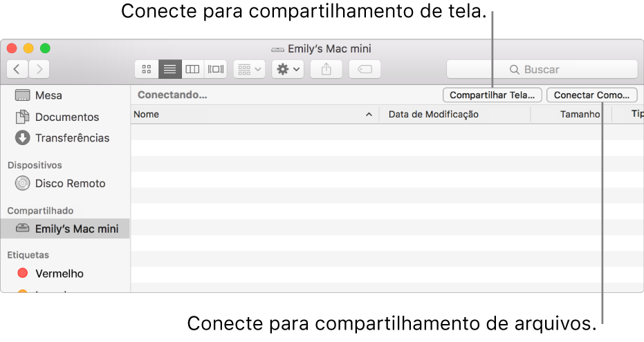
Task: Close the Finder window
Action: 12,48
